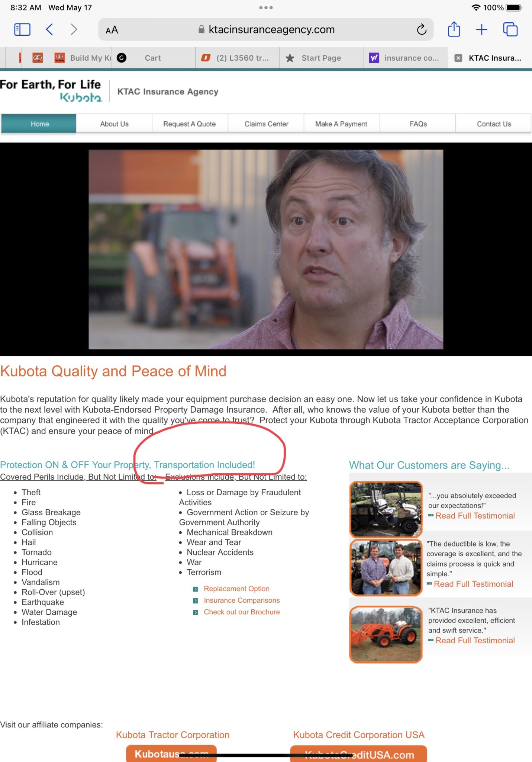Image resolution: width=532 pixels, height=762 pixels.
Task: Play the customer testimonial video
Action: pyautogui.click(x=266, y=249)
